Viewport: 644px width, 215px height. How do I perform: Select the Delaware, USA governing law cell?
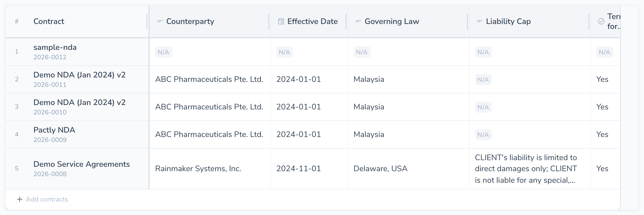pos(380,169)
